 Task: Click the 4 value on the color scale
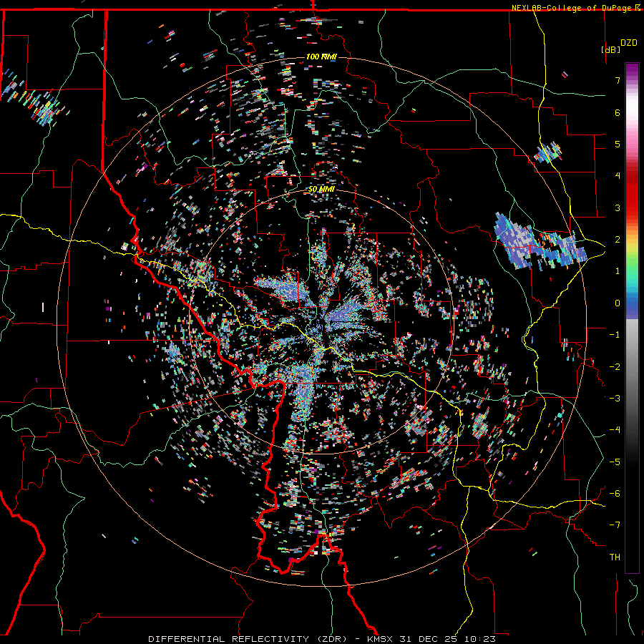618,176
